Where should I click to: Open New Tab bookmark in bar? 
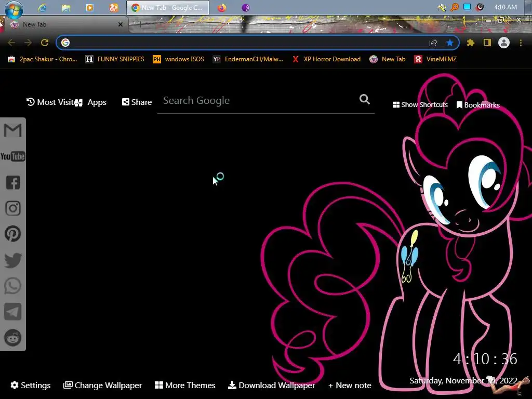coord(388,59)
